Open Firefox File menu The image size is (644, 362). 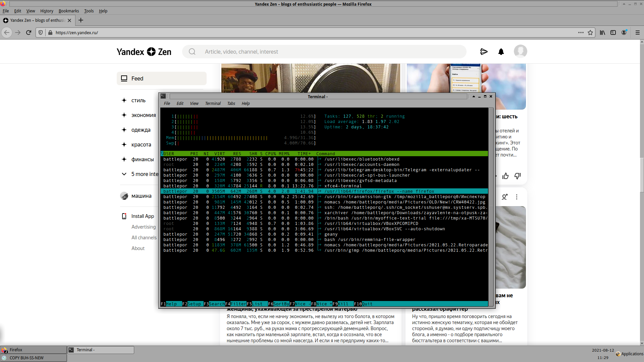tap(6, 11)
